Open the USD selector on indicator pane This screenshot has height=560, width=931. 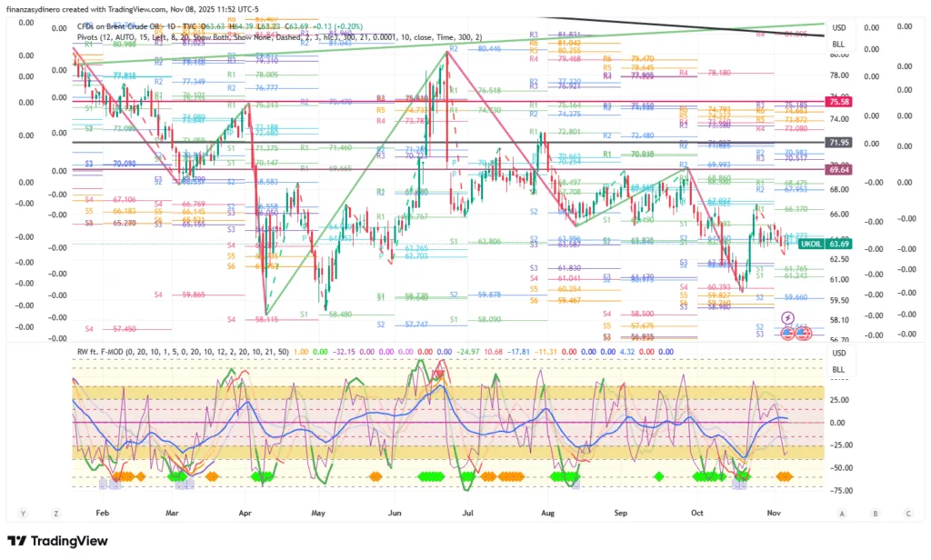coord(838,353)
